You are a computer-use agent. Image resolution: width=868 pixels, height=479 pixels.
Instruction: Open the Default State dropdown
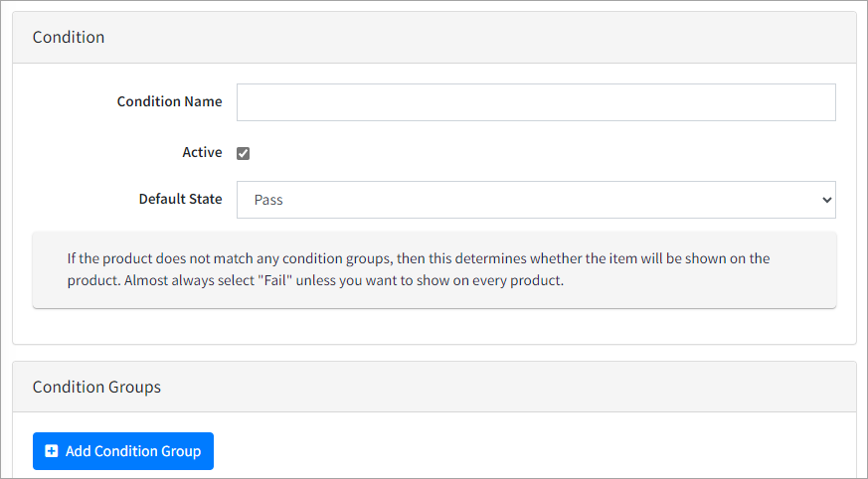tap(536, 200)
